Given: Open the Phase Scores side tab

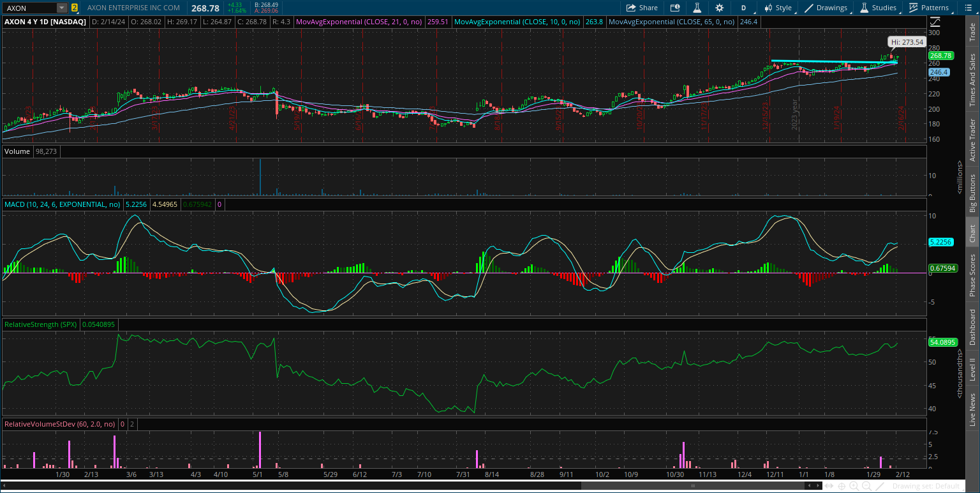Looking at the screenshot, I should pyautogui.click(x=972, y=276).
